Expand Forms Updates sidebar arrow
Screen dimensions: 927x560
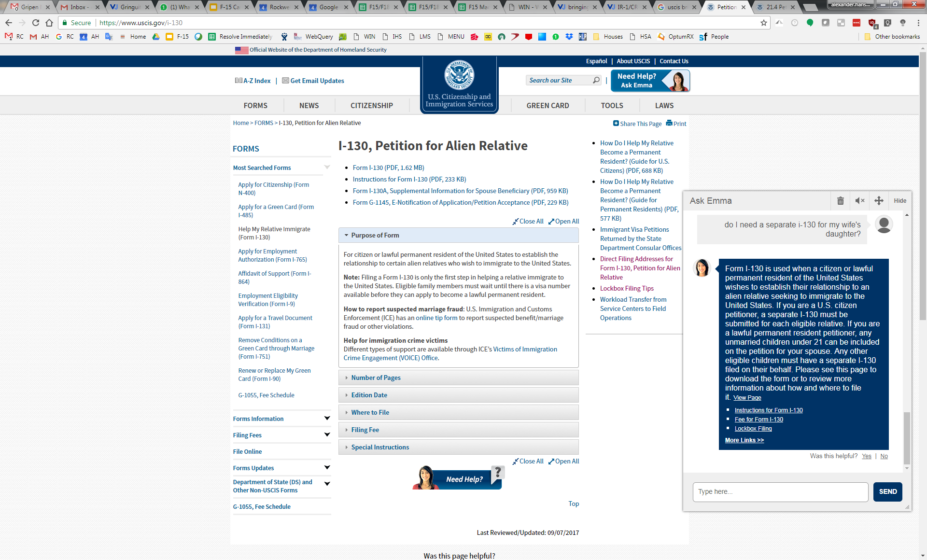[327, 467]
